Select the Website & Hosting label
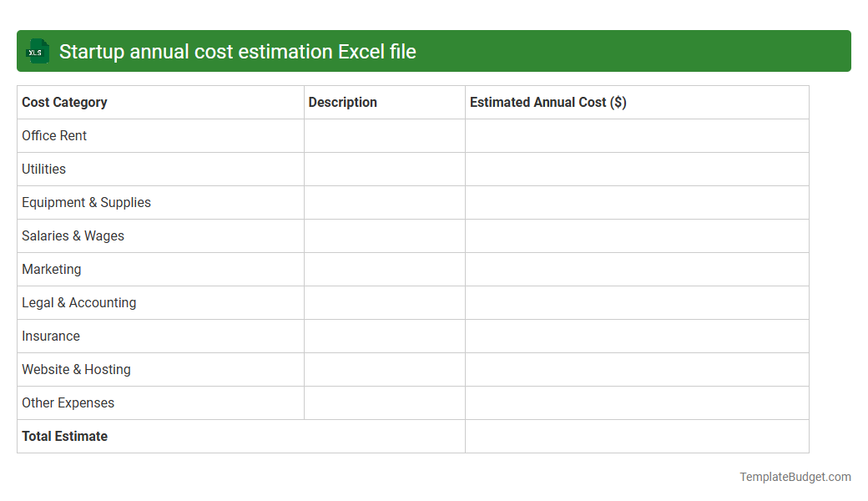 point(76,369)
